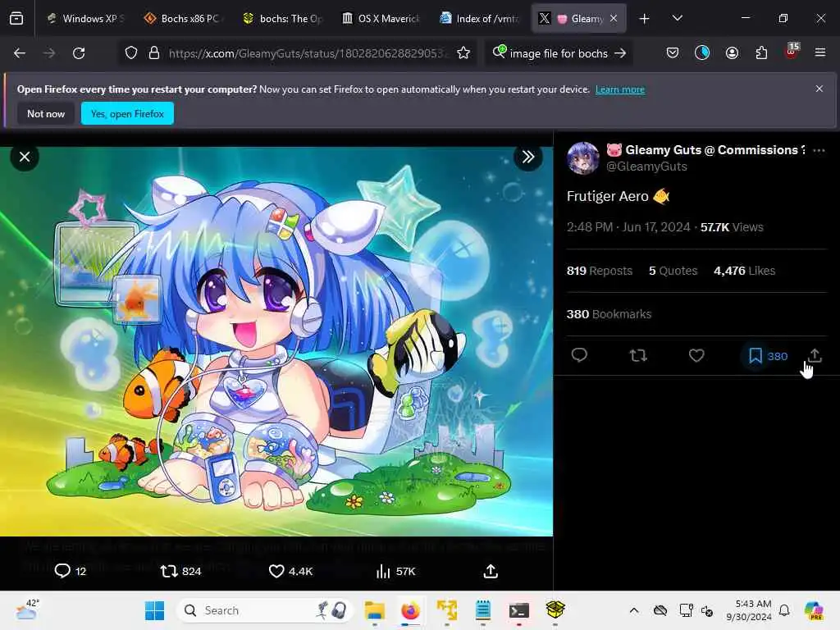
Task: Open the Firefox account icon
Action: (x=732, y=53)
